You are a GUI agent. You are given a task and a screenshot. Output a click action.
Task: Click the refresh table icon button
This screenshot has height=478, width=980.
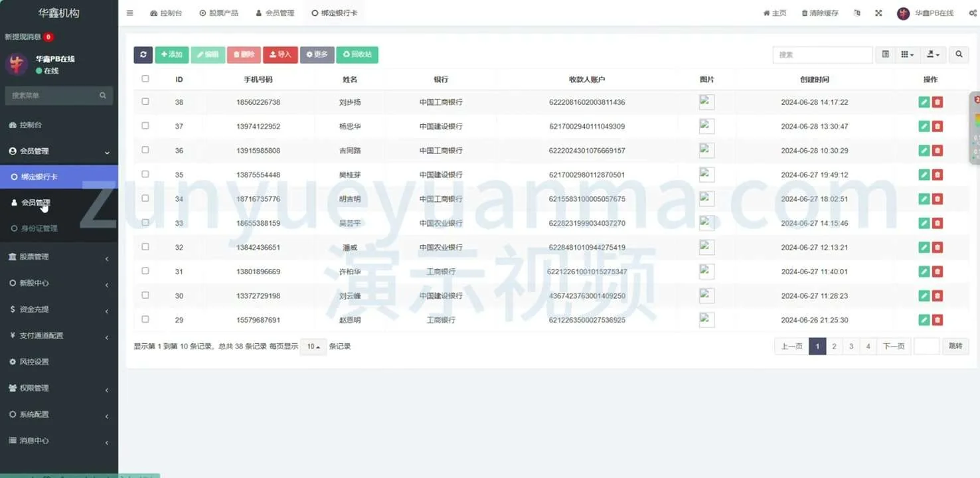point(143,54)
